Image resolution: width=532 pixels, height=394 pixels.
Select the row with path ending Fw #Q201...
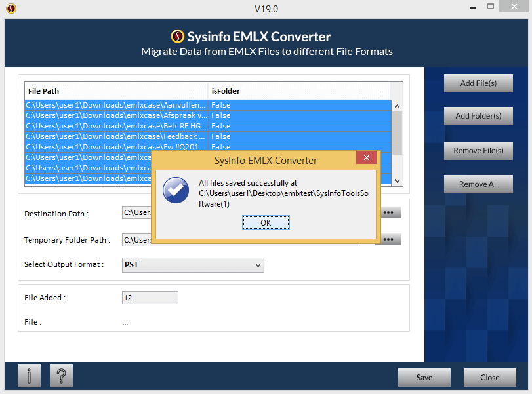tap(208, 147)
